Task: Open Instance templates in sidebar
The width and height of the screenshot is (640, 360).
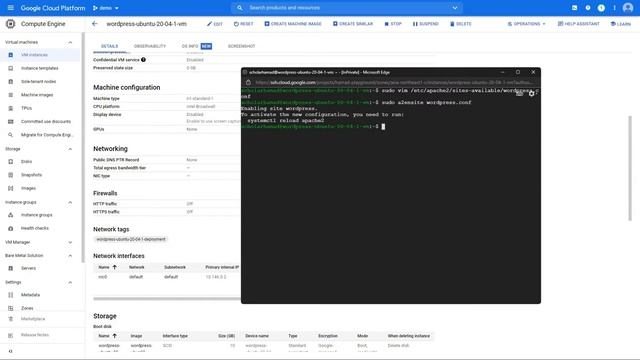Action: 40,68
